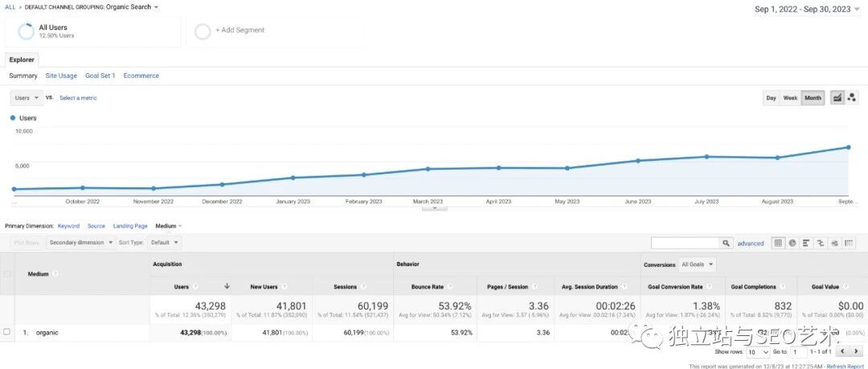Switch to the Goal Set 1 sub-tab
Image resolution: width=868 pixels, height=369 pixels.
[100, 76]
